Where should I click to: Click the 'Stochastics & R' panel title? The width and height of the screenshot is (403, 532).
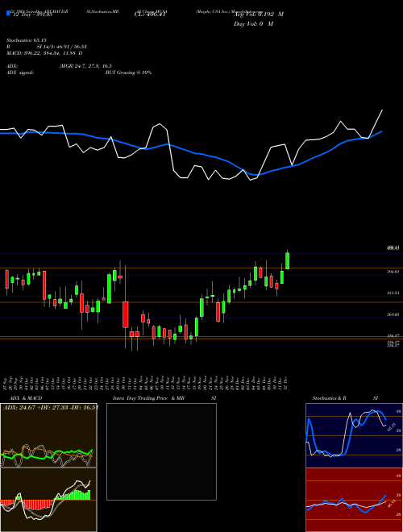(x=330, y=398)
